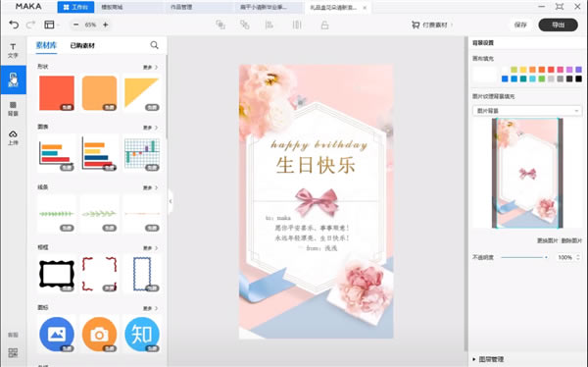This screenshot has height=367, width=588.
Task: Open the dropdown arrow beside layout icon
Action: (59, 26)
